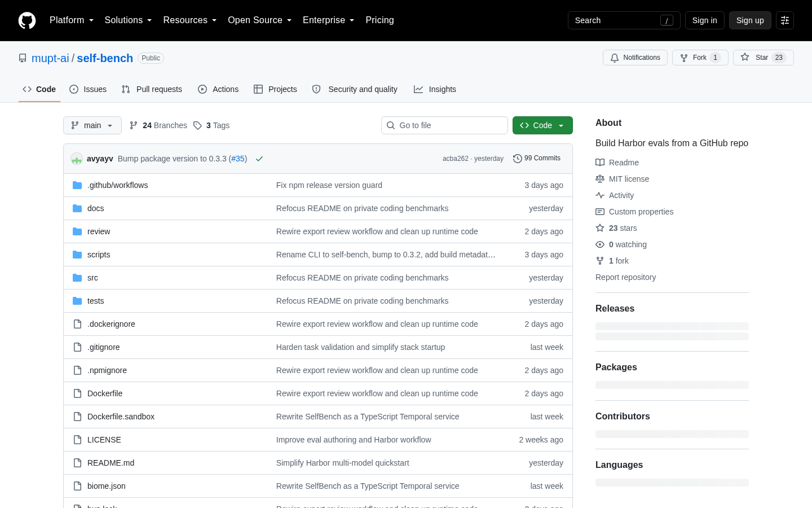Image resolution: width=812 pixels, height=508 pixels.
Task: Click the avyayv avatar image
Action: point(77,159)
